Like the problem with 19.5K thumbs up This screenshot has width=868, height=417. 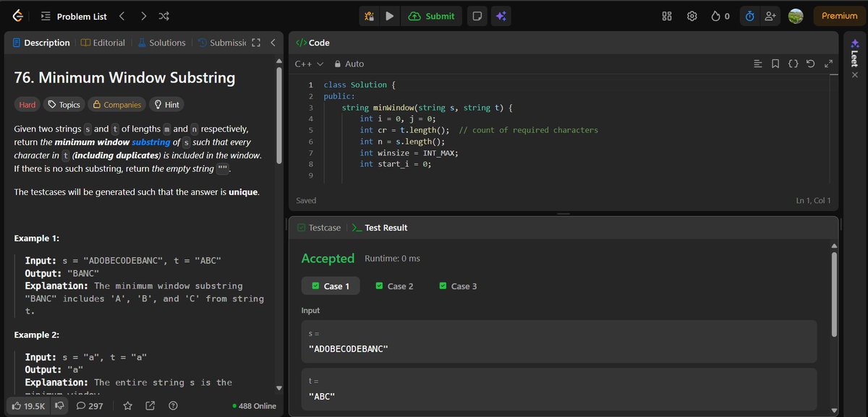29,405
